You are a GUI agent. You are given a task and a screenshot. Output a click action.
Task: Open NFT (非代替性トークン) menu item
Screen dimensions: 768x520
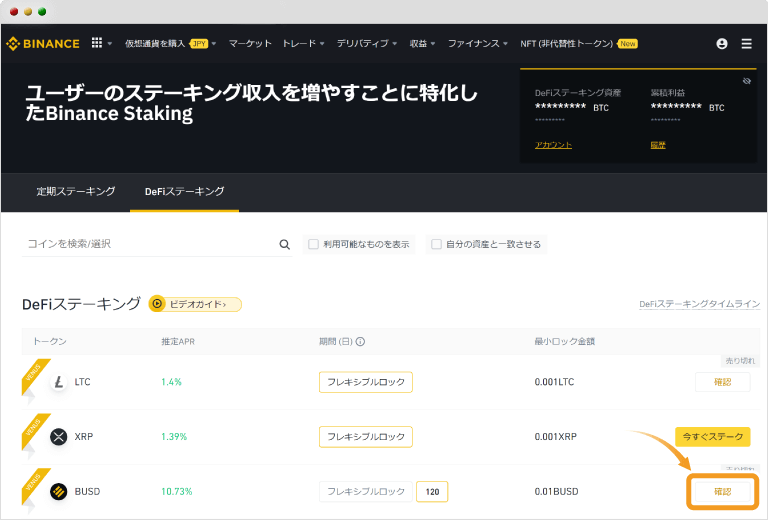[x=567, y=44]
